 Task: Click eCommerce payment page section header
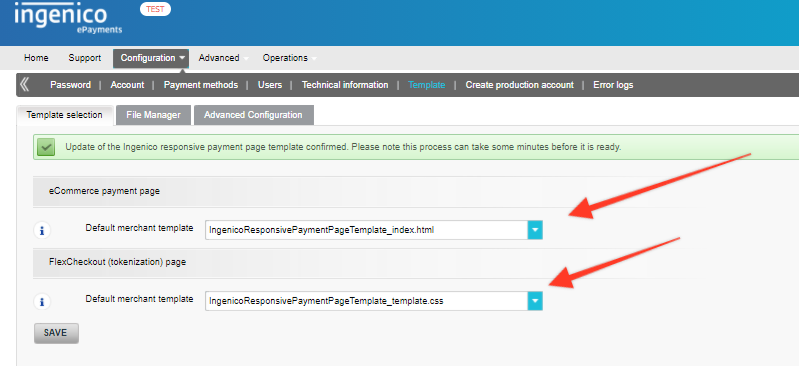pos(104,192)
